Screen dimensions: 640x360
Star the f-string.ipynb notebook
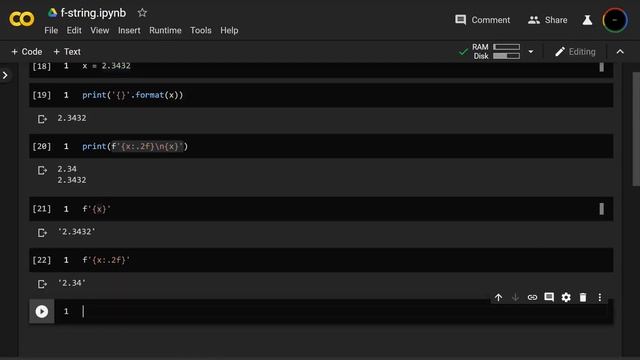click(142, 13)
